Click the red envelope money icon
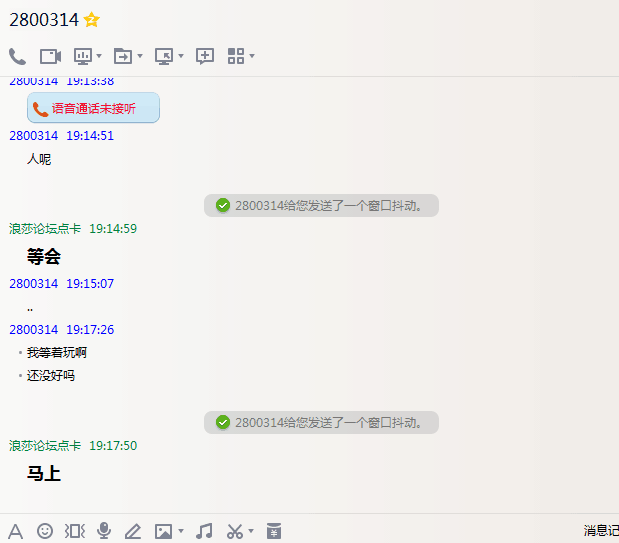This screenshot has height=543, width=619. [274, 531]
